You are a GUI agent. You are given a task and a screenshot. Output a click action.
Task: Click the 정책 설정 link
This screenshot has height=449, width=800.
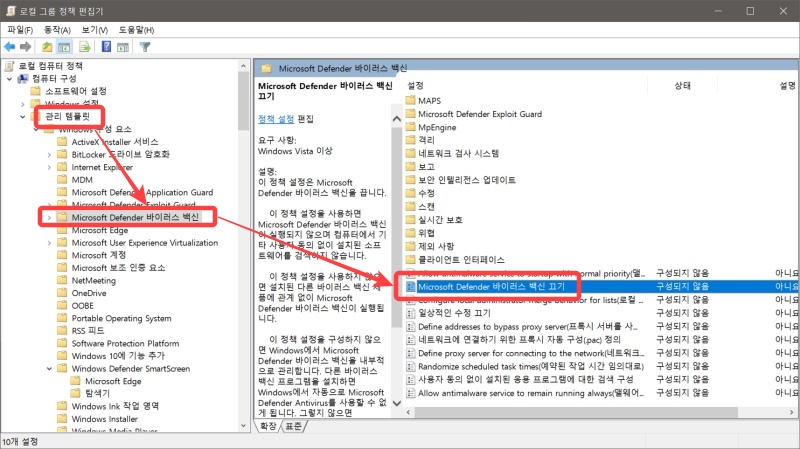pyautogui.click(x=276, y=119)
